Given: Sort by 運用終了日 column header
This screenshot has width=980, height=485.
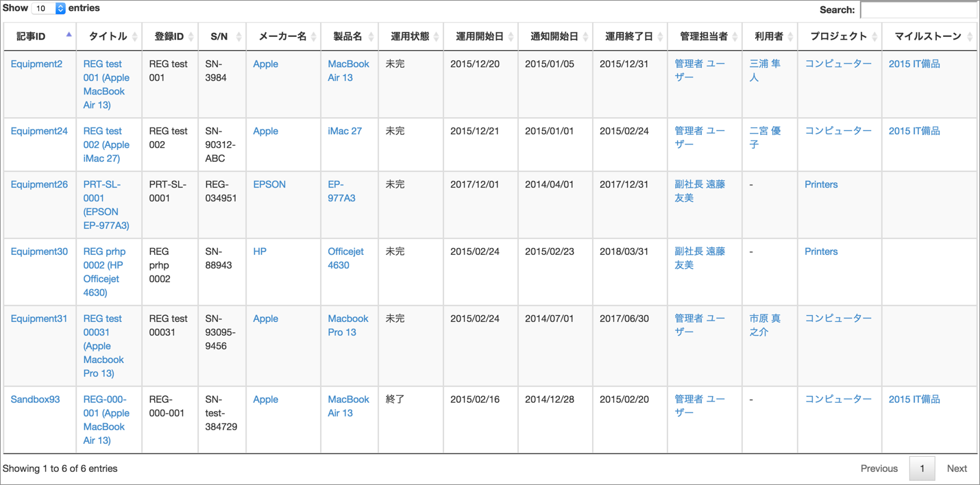Looking at the screenshot, I should [630, 36].
